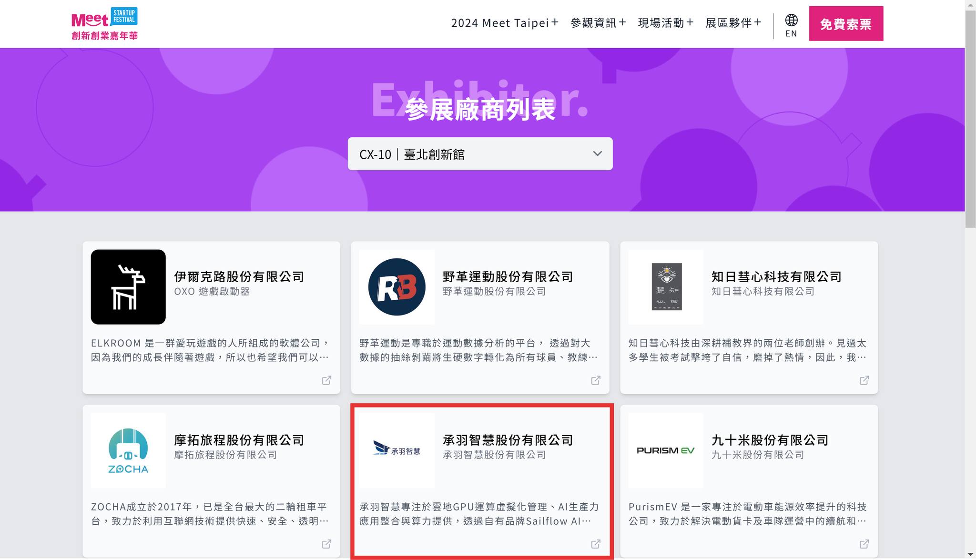The image size is (976, 560).
Task: Open external link icon on 知日彗心科技 card
Action: [864, 380]
